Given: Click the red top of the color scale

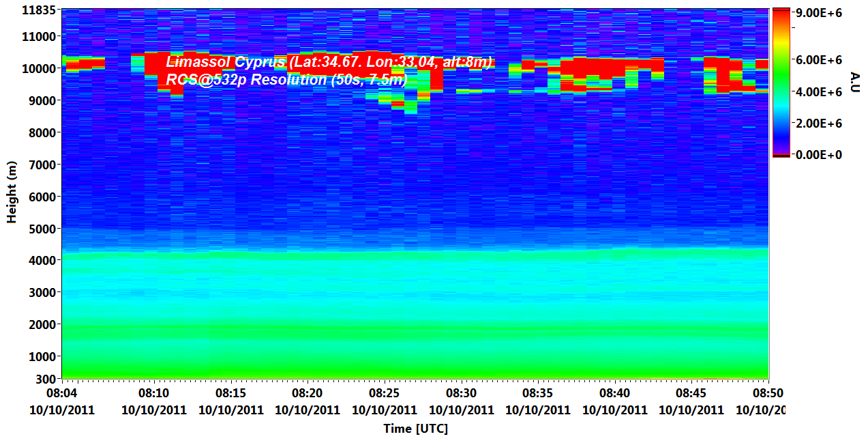Looking at the screenshot, I should tap(781, 12).
